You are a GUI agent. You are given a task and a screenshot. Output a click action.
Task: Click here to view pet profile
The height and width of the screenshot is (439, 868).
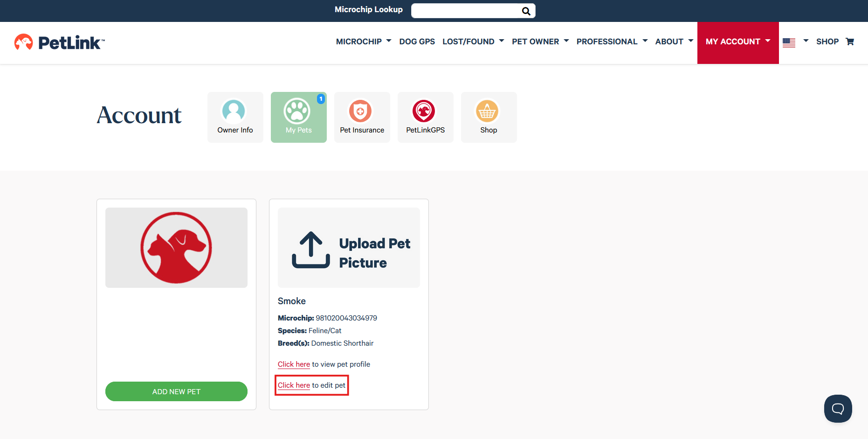294,364
